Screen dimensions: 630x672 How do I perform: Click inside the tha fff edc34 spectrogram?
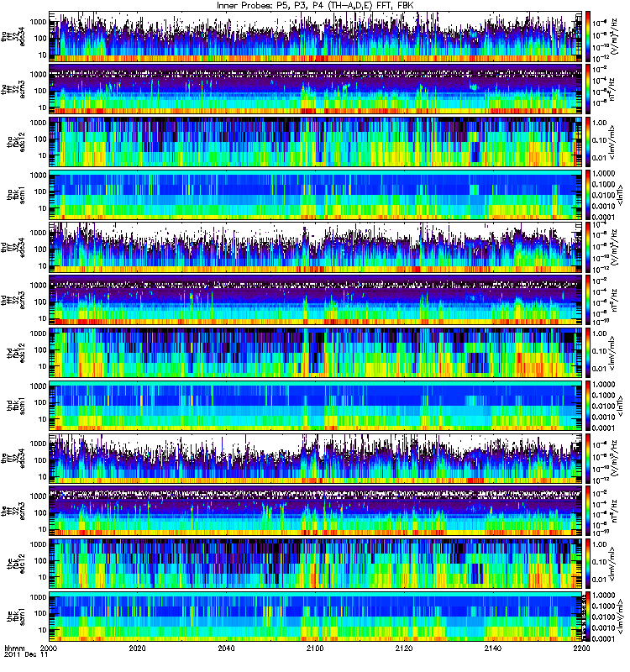point(315,37)
